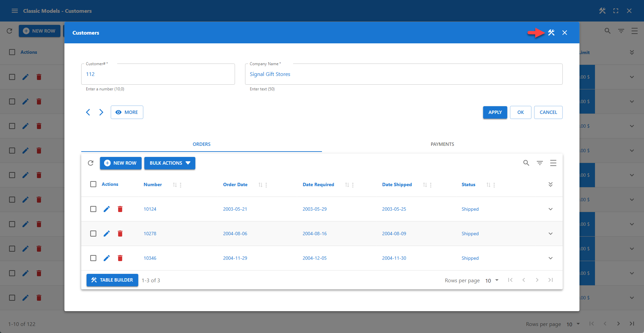Switch to the Payments tab

(442, 144)
